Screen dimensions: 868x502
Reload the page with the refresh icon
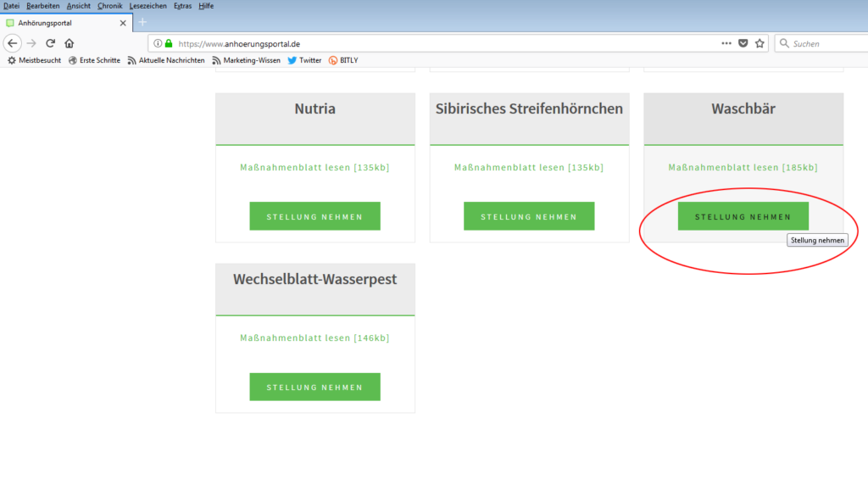51,43
